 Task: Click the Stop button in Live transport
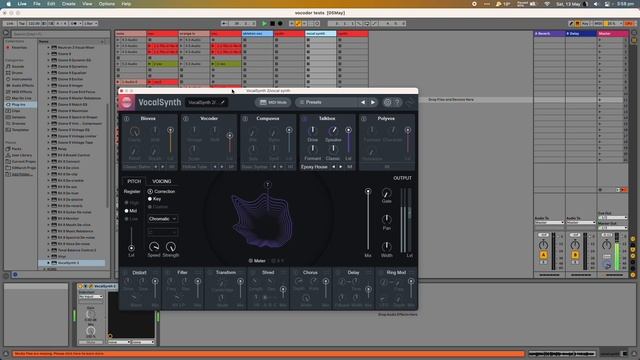pyautogui.click(x=273, y=24)
